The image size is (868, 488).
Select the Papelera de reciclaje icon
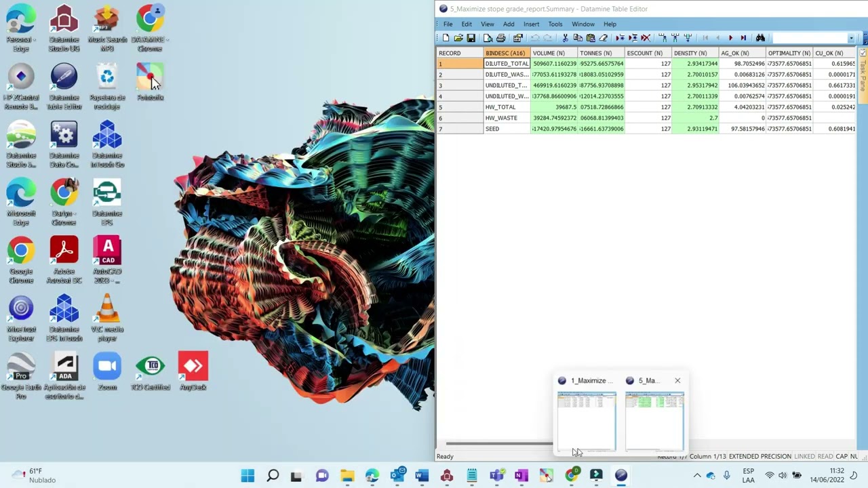pyautogui.click(x=107, y=86)
